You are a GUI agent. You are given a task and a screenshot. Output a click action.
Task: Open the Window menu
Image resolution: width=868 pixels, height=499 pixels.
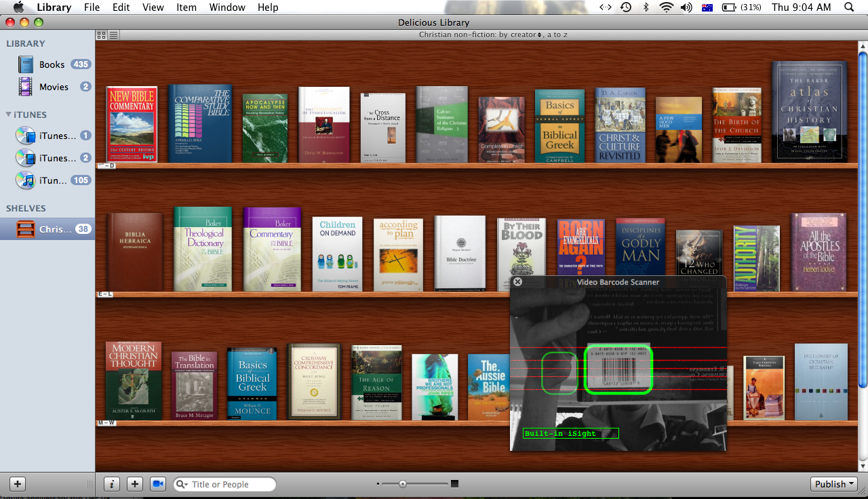coord(227,7)
